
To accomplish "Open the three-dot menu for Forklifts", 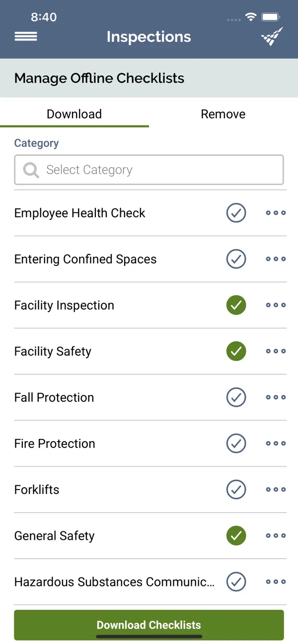I will pyautogui.click(x=276, y=489).
